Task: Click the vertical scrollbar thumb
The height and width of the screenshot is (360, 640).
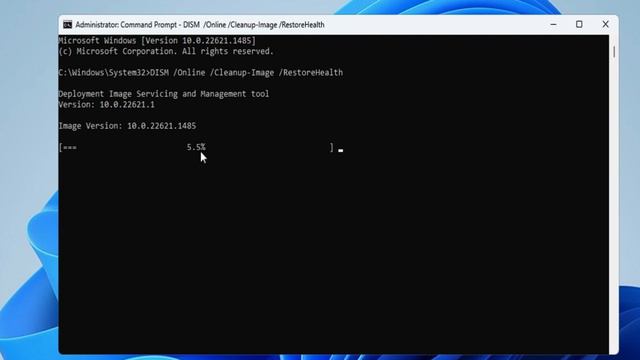Action: [x=614, y=52]
